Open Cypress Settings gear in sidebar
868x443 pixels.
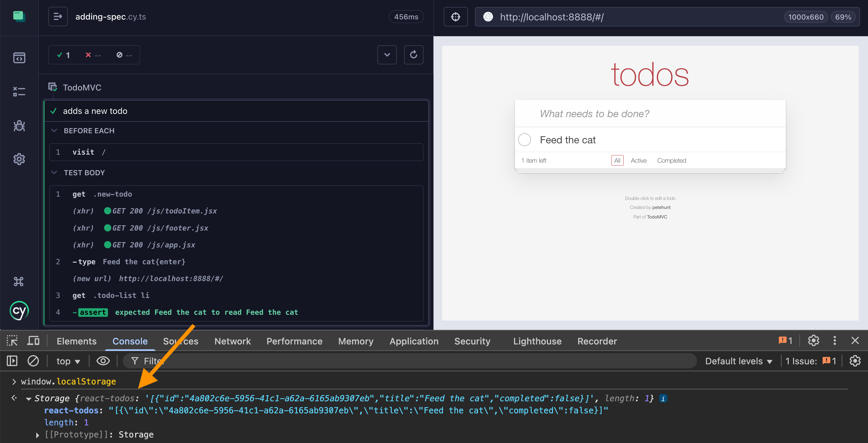tap(19, 159)
